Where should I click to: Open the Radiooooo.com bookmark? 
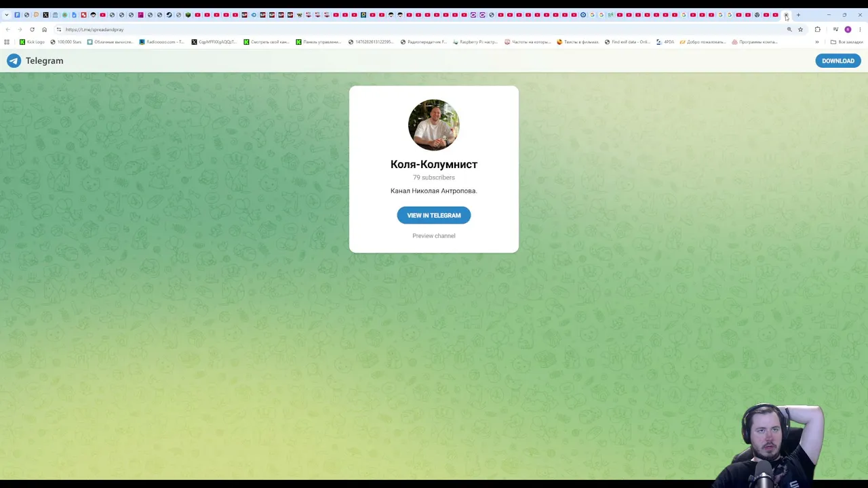click(161, 42)
